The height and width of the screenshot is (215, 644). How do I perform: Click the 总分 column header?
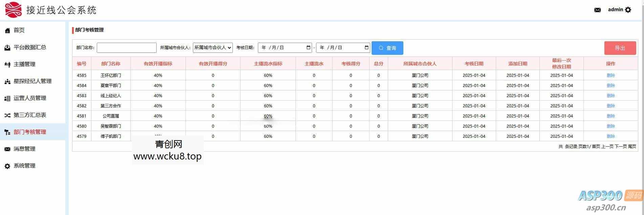(x=379, y=64)
